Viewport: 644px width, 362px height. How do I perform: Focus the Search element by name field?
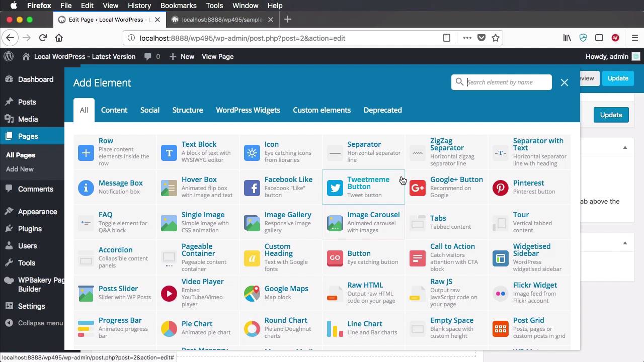[502, 82]
